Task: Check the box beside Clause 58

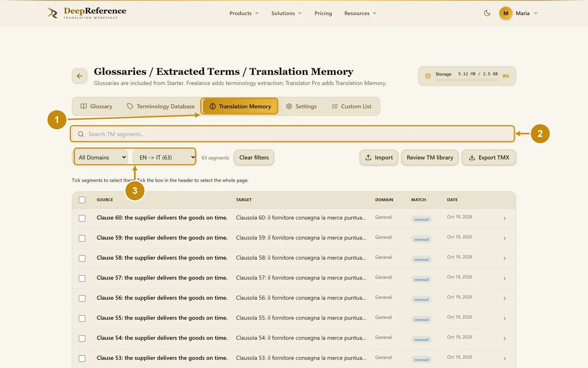Action: [x=82, y=258]
